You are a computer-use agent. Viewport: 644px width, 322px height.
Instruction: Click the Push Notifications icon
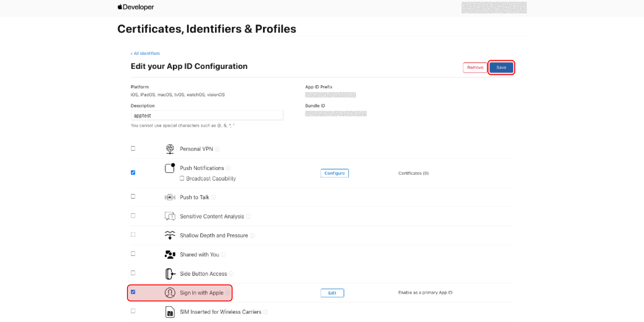pos(170,168)
